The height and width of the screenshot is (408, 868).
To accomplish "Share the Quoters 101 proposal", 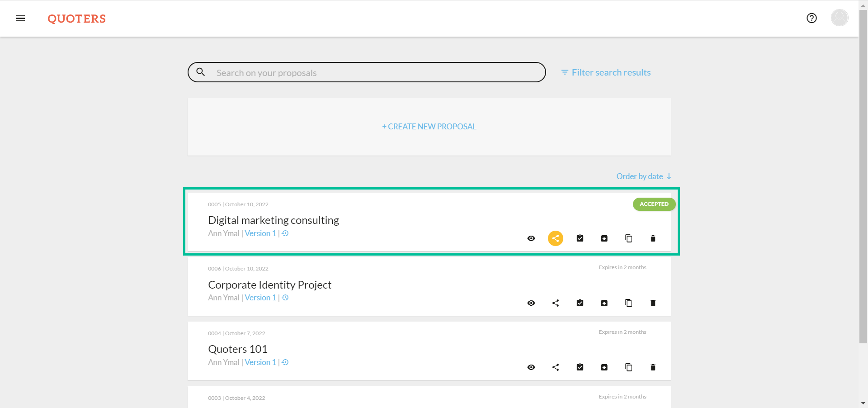I will point(556,367).
